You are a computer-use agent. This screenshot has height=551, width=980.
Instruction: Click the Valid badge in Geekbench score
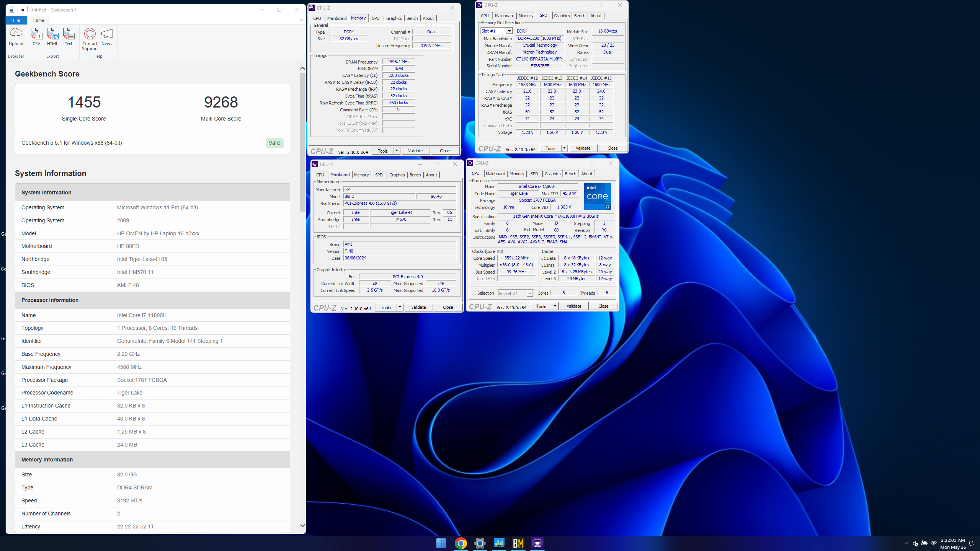[x=274, y=143]
